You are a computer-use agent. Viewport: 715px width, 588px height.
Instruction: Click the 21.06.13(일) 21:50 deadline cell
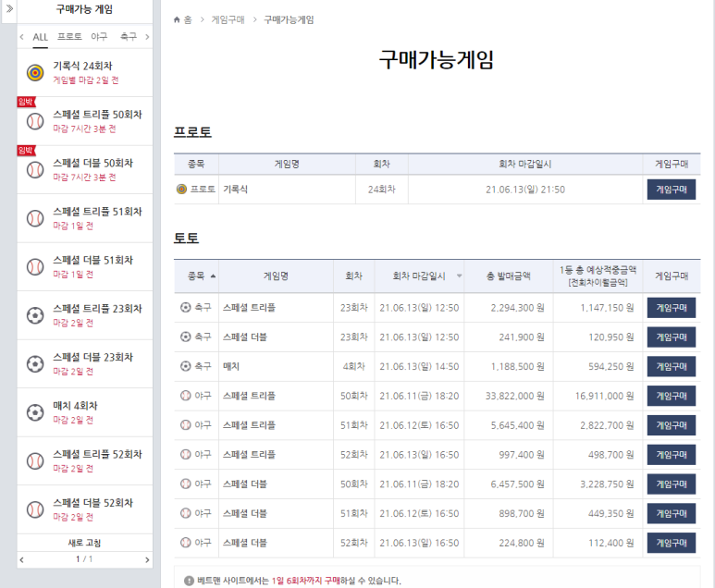click(525, 190)
